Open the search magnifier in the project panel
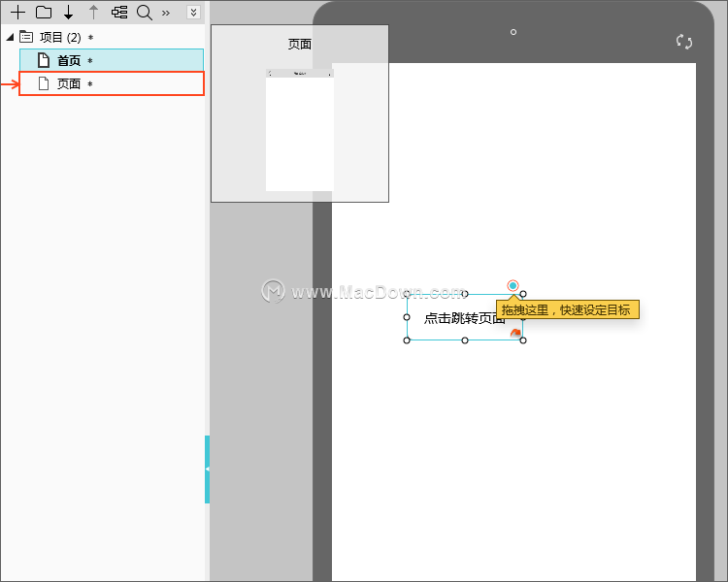This screenshot has height=582, width=728. [x=145, y=13]
